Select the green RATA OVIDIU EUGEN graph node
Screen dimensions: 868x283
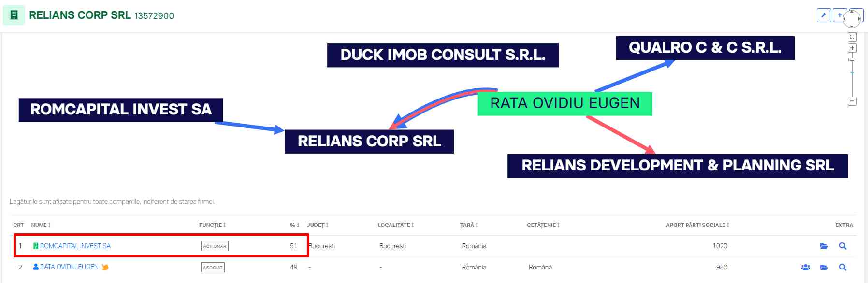[x=564, y=103]
